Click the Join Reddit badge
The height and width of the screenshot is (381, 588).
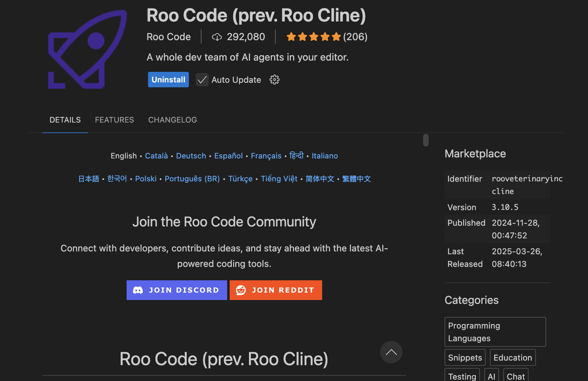tap(276, 290)
